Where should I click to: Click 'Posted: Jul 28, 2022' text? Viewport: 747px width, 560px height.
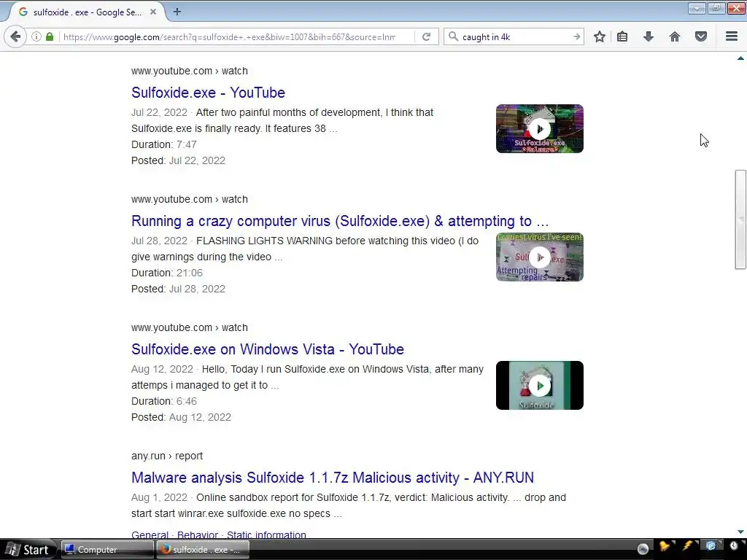[178, 289]
